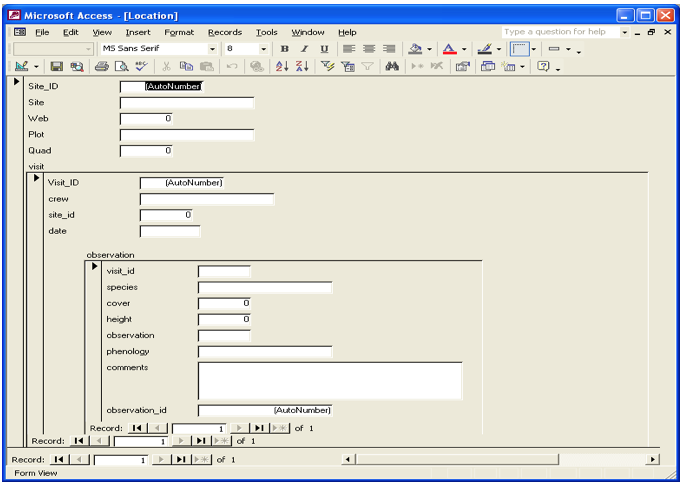Screen dimensions: 686x486
Task: Expand the Font Color dropdown arrow
Action: coord(464,49)
